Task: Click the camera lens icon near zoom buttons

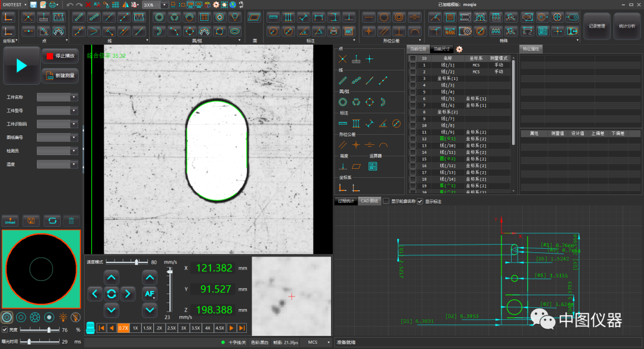Action: [91, 328]
